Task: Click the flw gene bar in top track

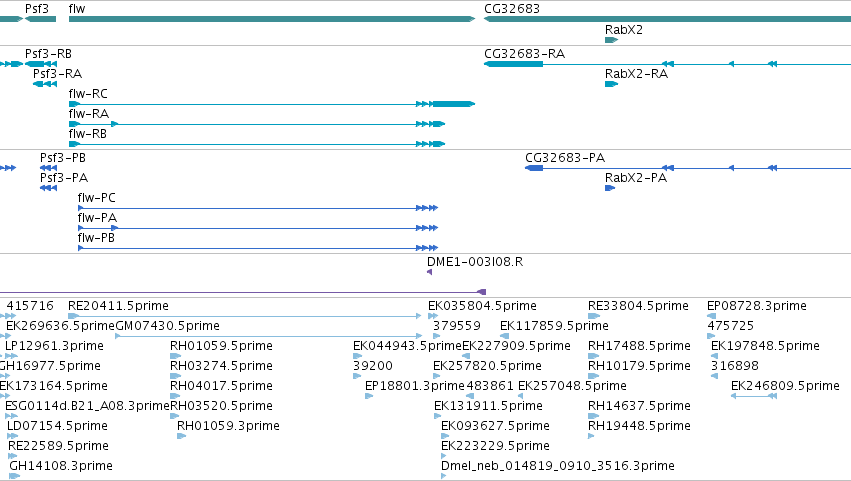Action: tap(272, 19)
